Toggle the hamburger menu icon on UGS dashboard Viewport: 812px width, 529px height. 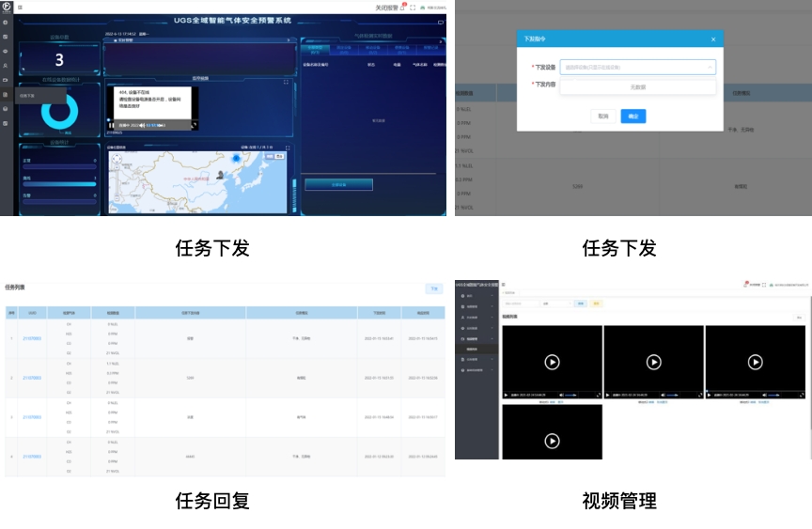click(x=20, y=8)
